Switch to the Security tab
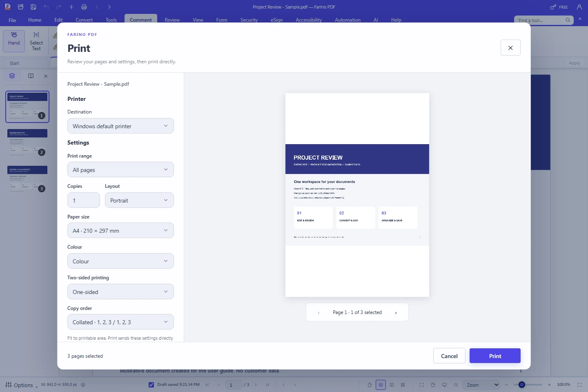Viewport: 588px width, 392px height. click(249, 20)
